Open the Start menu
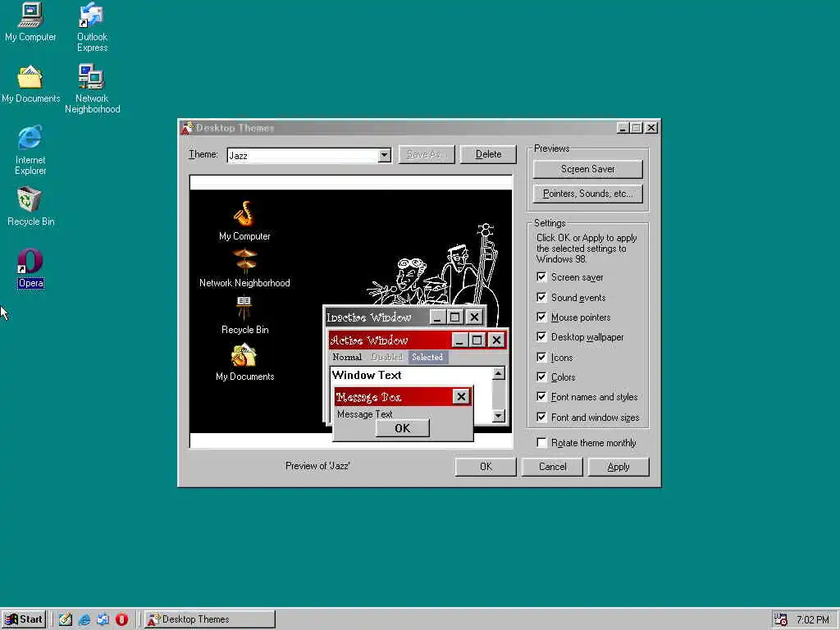This screenshot has height=630, width=840. click(24, 619)
